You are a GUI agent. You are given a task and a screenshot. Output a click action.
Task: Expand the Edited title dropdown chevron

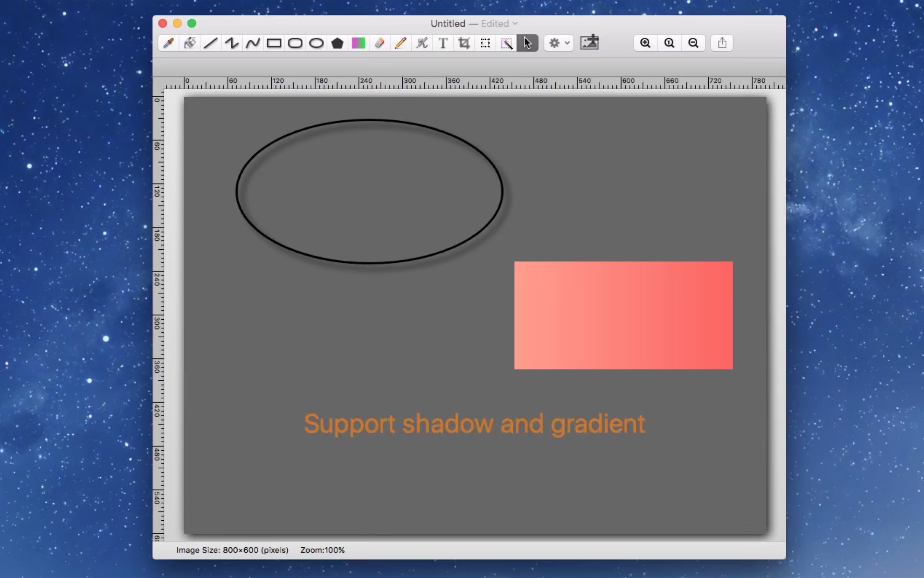515,24
